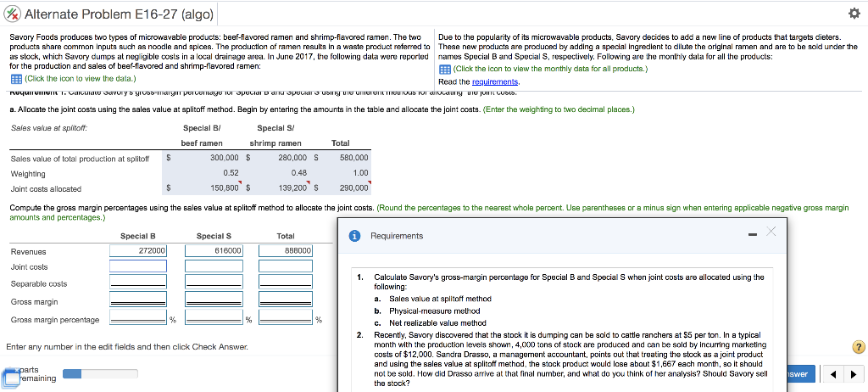
Task: Click Special S Gross margin percentage field
Action: tap(214, 319)
